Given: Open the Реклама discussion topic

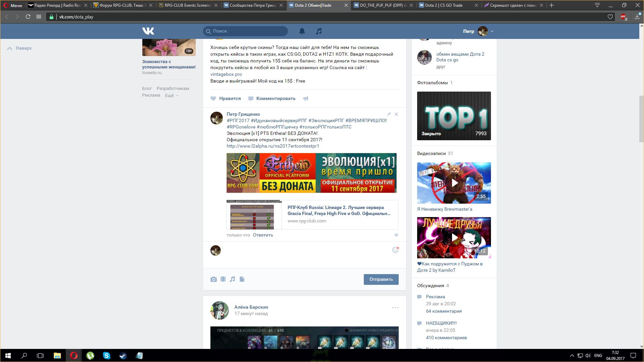Looking at the screenshot, I should (435, 297).
